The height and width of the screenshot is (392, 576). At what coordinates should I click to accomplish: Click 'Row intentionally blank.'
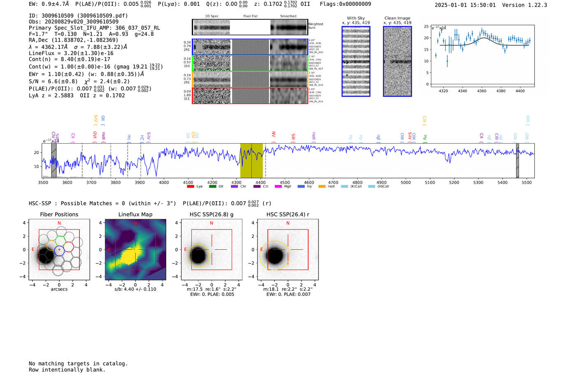click(x=67, y=370)
